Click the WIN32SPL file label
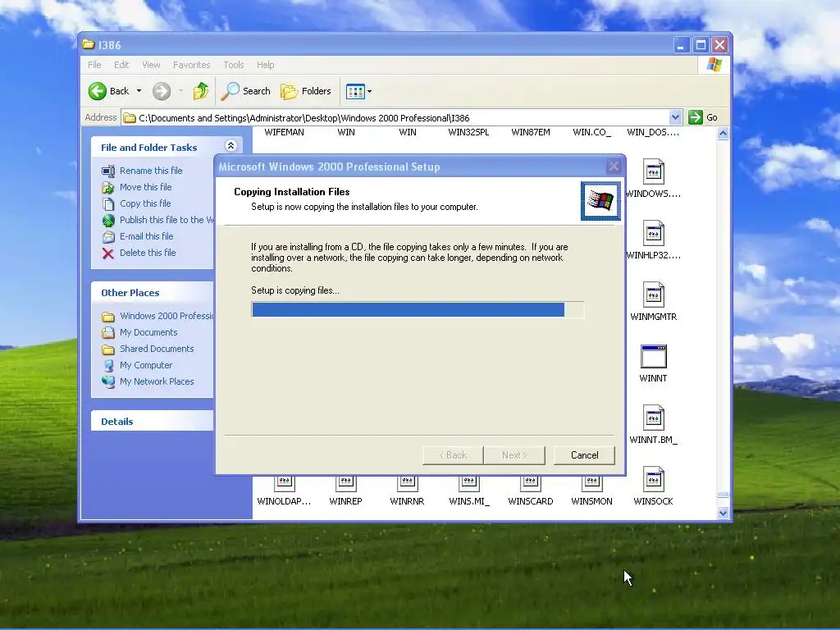The image size is (840, 630). coord(468,132)
